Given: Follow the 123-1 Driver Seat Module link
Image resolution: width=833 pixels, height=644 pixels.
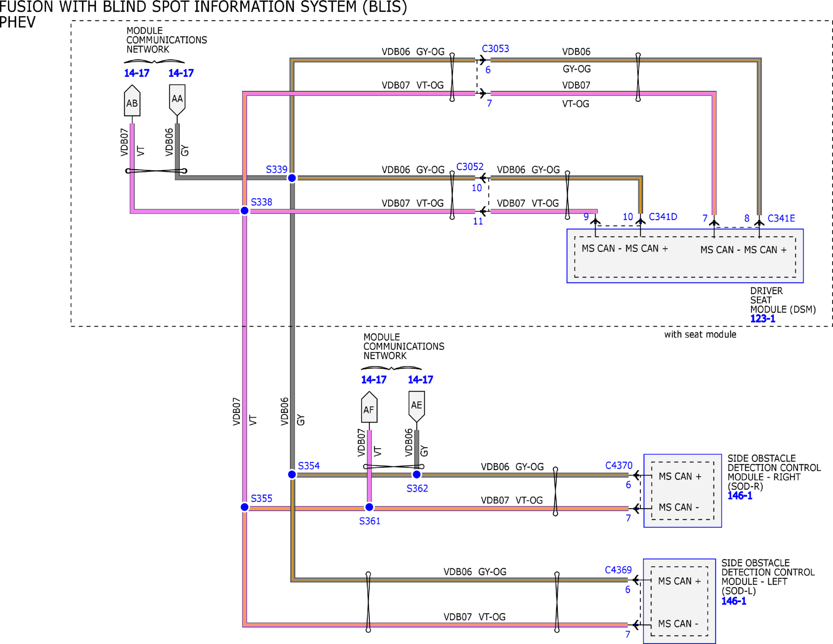Looking at the screenshot, I should (x=763, y=319).
